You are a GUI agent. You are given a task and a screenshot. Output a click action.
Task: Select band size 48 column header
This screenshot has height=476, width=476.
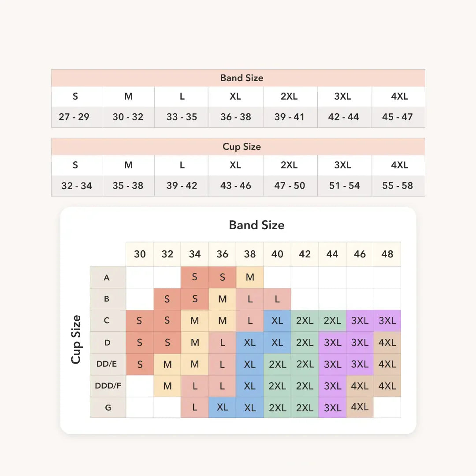pyautogui.click(x=387, y=254)
